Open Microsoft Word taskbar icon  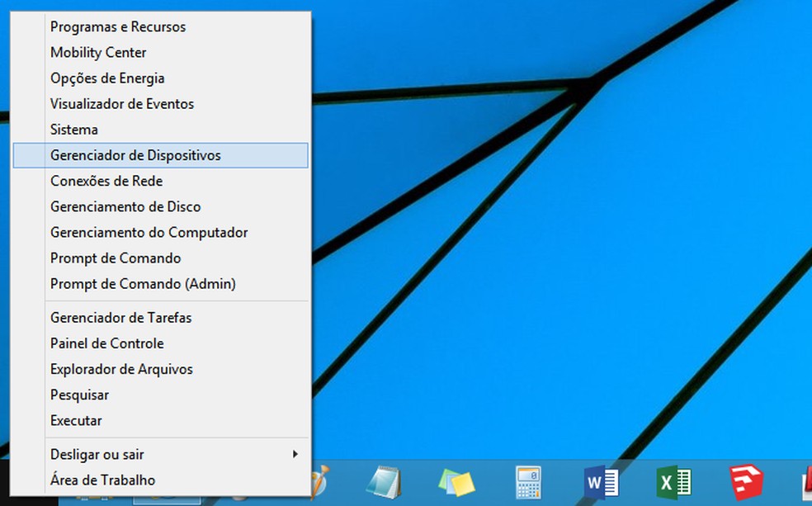click(602, 482)
